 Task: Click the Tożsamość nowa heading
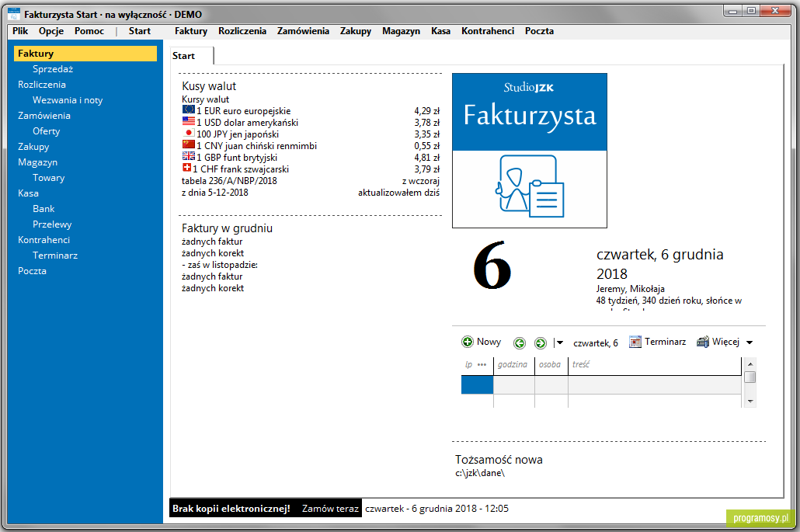coord(499,460)
